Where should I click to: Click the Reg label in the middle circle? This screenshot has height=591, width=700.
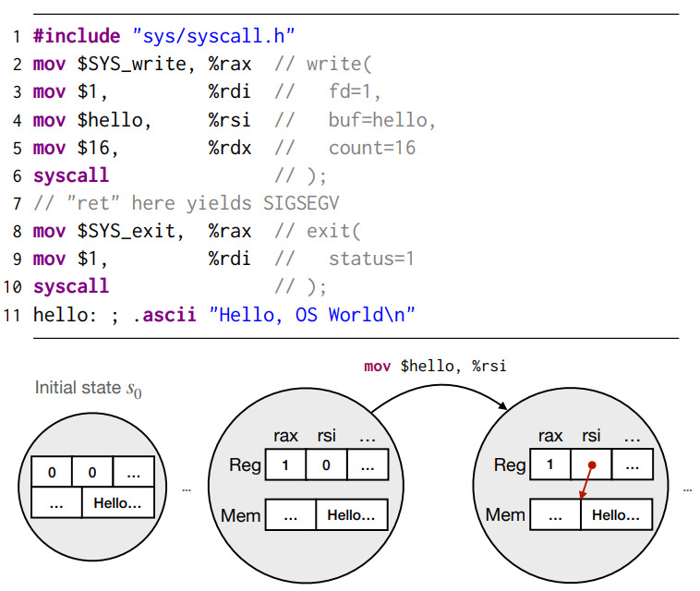pyautogui.click(x=246, y=465)
